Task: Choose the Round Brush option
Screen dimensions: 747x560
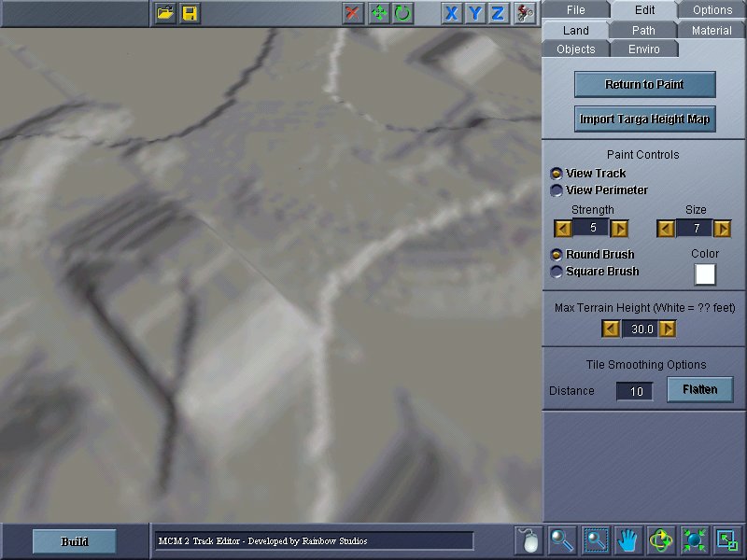Action: click(x=556, y=254)
